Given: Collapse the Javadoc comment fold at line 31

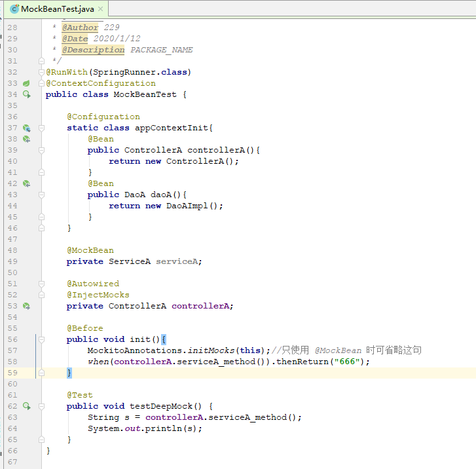Looking at the screenshot, I should click(42, 61).
